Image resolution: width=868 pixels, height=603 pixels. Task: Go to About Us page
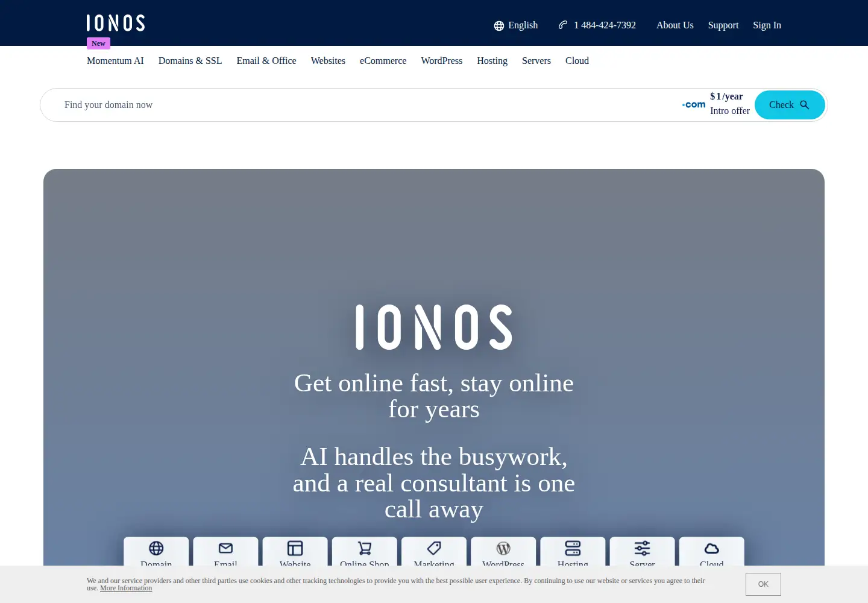pyautogui.click(x=675, y=25)
